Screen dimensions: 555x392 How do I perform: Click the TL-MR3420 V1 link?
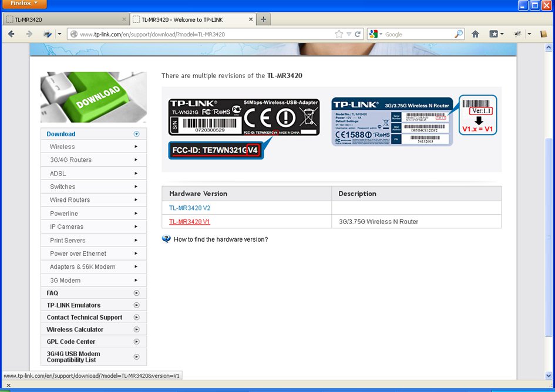click(x=189, y=221)
